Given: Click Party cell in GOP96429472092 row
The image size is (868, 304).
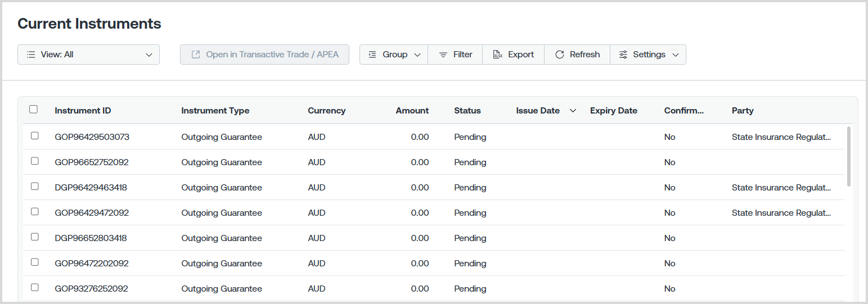Looking at the screenshot, I should (781, 213).
